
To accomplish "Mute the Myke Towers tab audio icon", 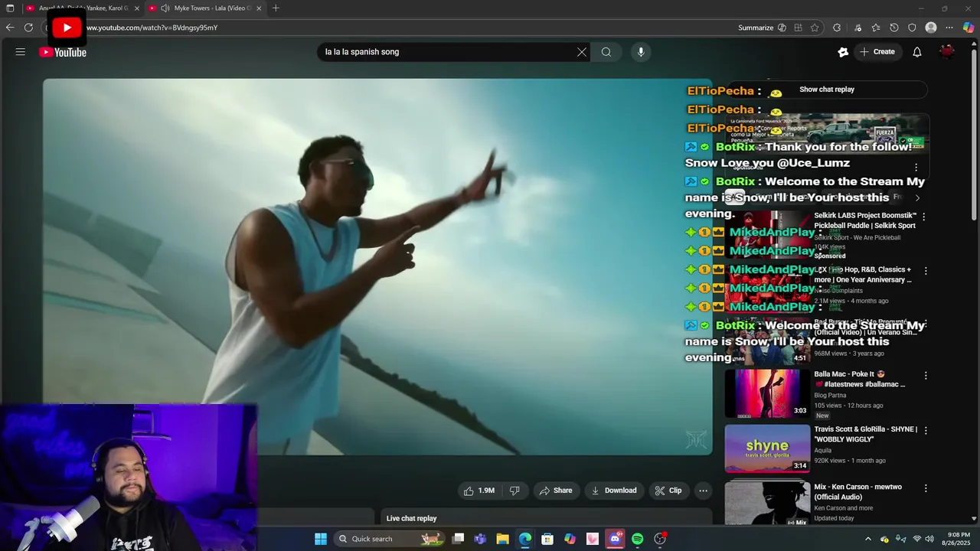I will pyautogui.click(x=165, y=8).
